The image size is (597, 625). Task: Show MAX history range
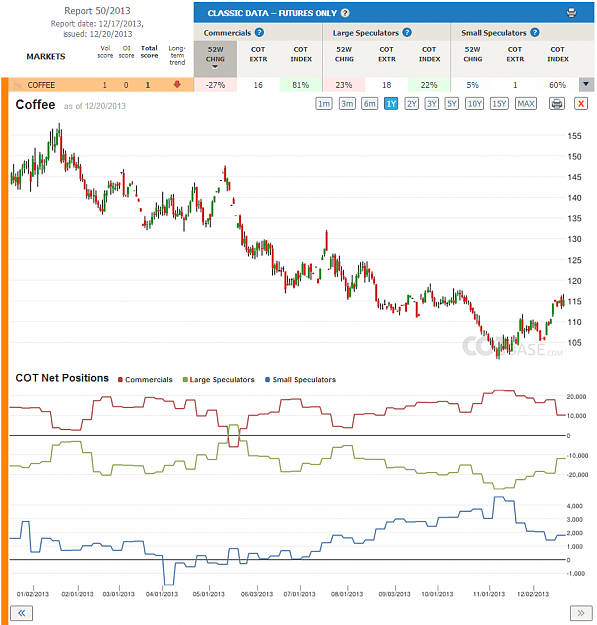526,104
